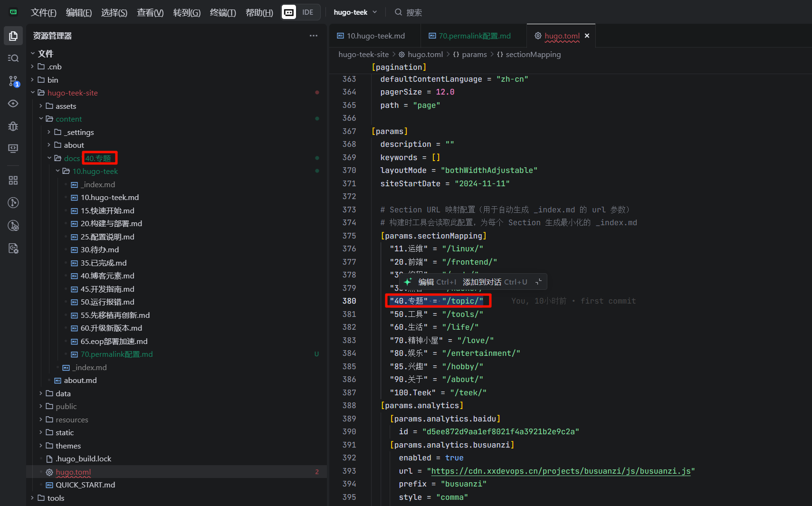This screenshot has height=506, width=812.
Task: Open the Explorer files icon in activity bar
Action: point(13,36)
